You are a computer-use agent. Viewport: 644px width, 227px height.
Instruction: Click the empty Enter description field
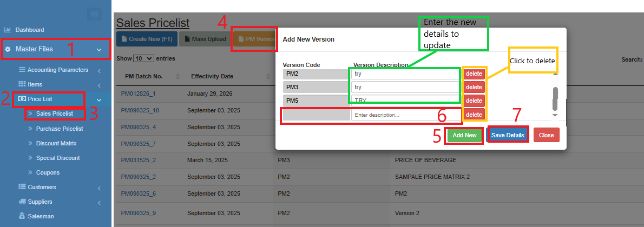click(405, 115)
